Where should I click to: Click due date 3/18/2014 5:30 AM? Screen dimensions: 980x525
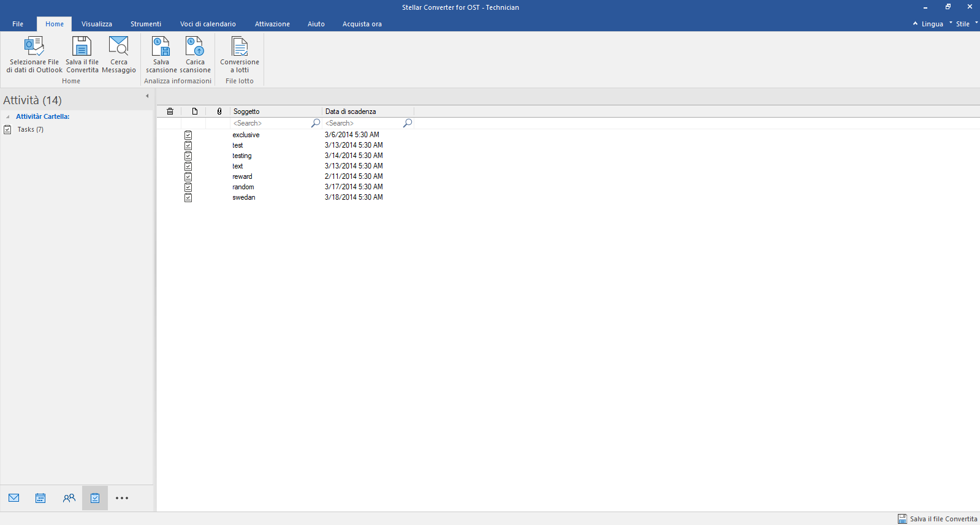click(x=354, y=197)
